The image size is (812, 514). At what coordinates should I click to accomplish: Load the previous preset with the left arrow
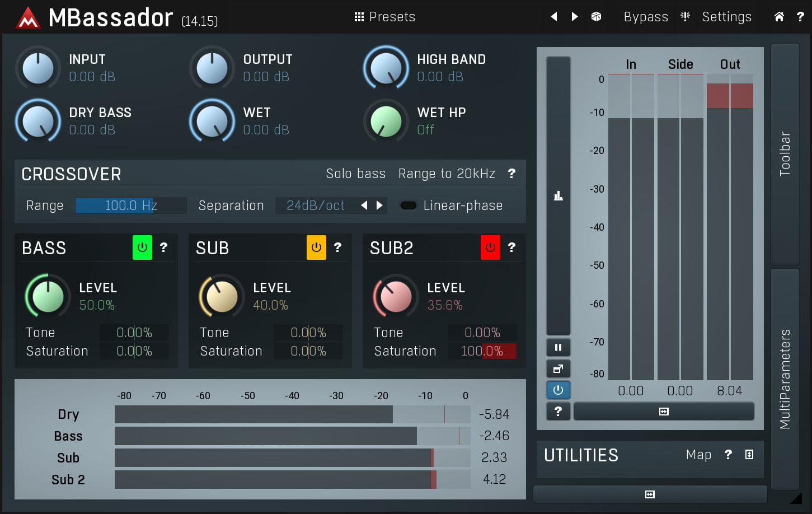tap(554, 17)
